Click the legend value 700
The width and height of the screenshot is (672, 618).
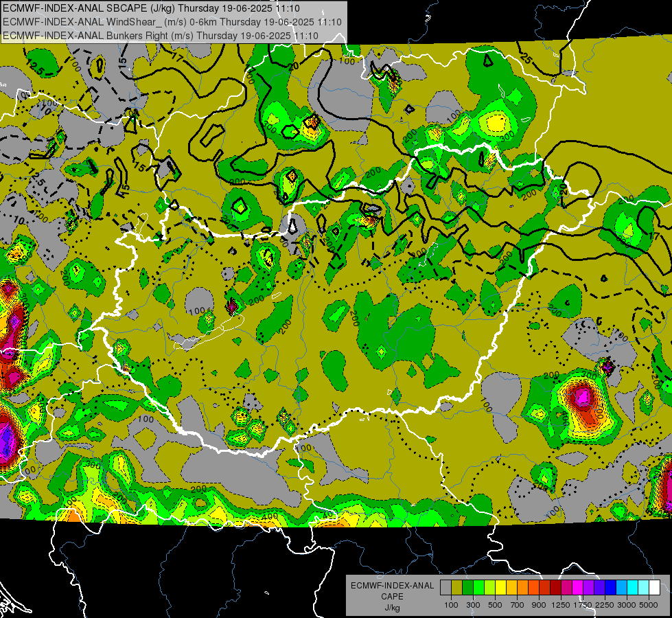[x=518, y=605]
